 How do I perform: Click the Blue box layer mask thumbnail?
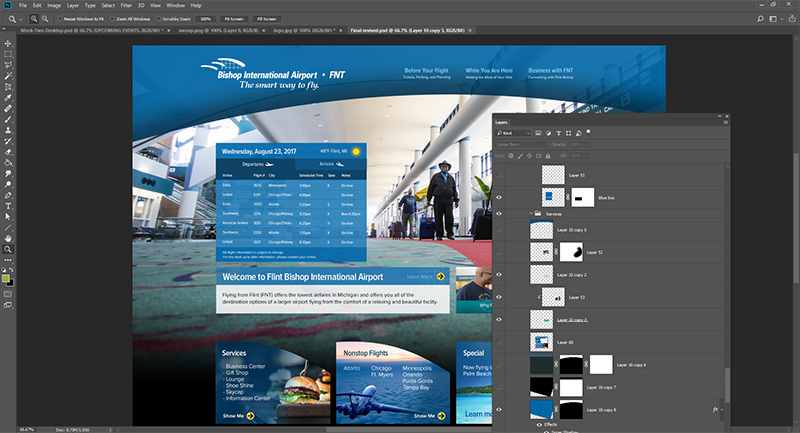pyautogui.click(x=583, y=197)
